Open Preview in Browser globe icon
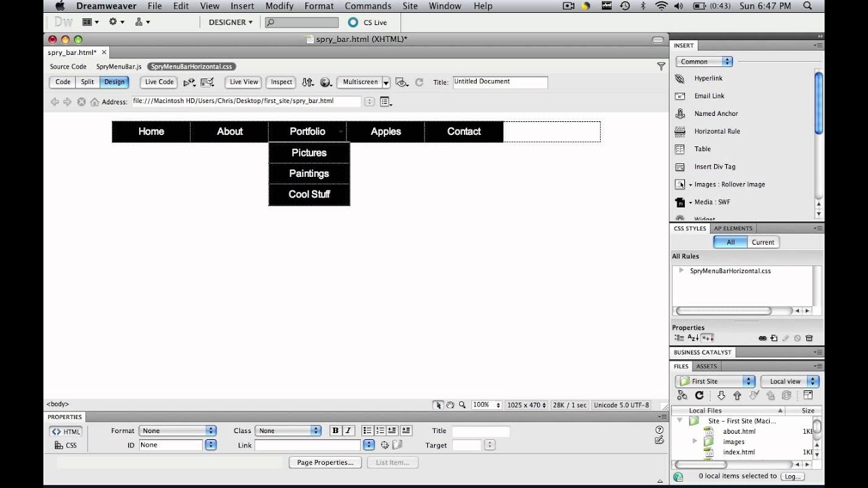The height and width of the screenshot is (488, 868). [326, 82]
